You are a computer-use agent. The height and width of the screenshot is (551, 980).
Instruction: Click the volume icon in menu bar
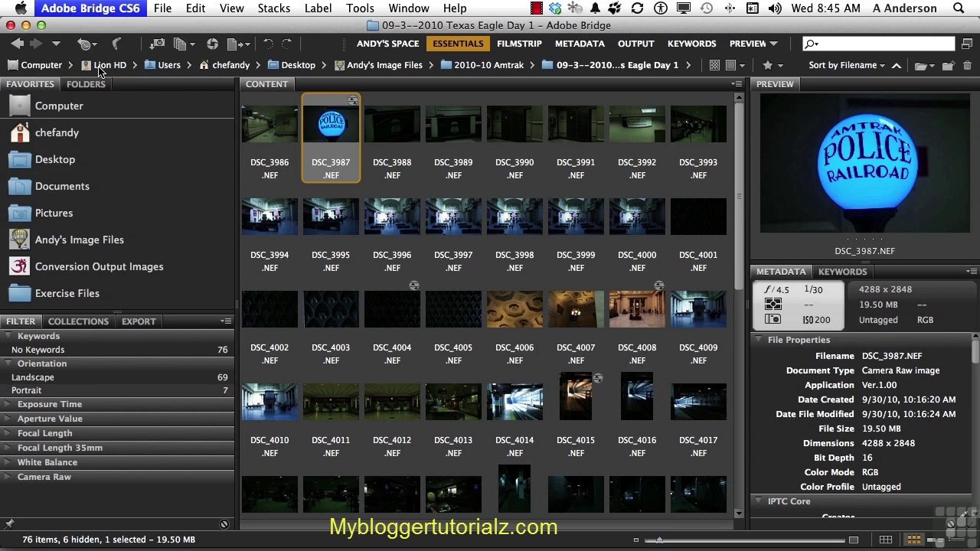pos(775,8)
